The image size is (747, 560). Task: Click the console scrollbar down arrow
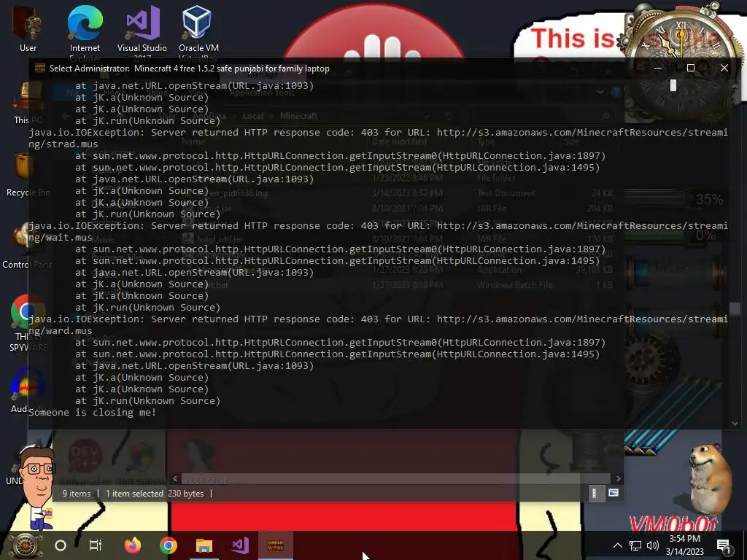coord(735,424)
